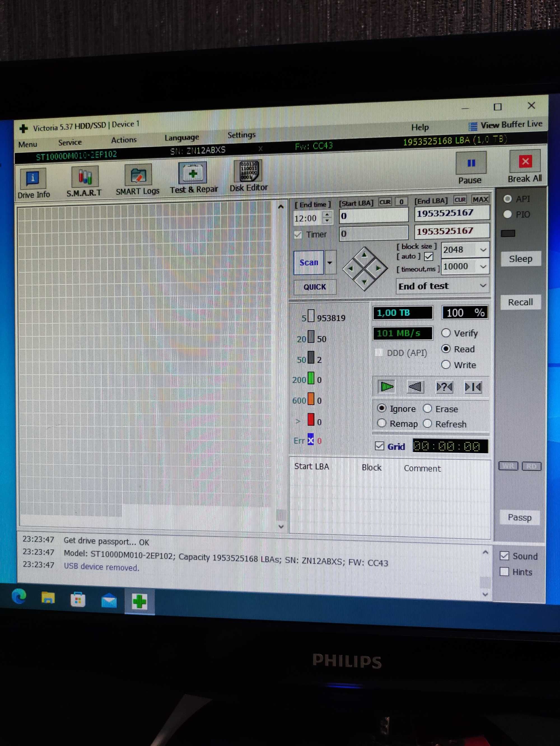The width and height of the screenshot is (560, 746).
Task: Select the Refresh radio option
Action: (x=427, y=423)
